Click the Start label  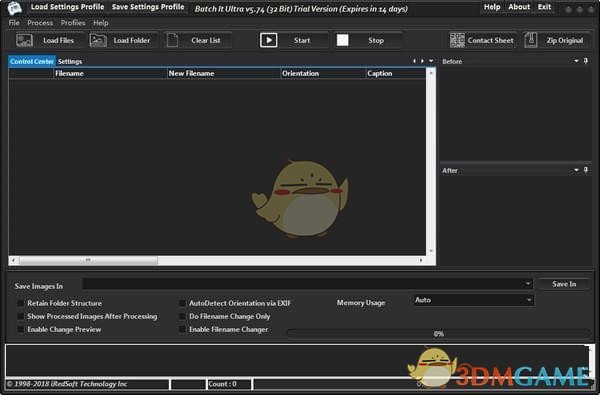[302, 40]
